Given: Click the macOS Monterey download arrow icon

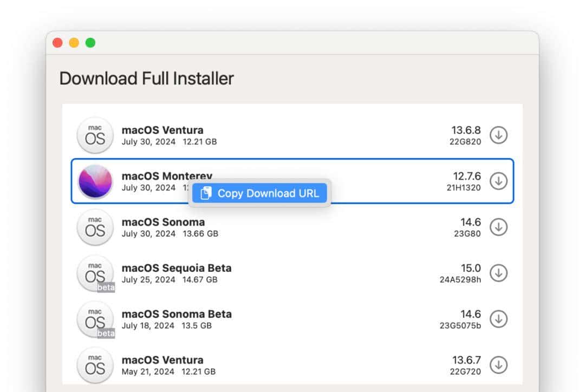Looking at the screenshot, I should tap(498, 181).
